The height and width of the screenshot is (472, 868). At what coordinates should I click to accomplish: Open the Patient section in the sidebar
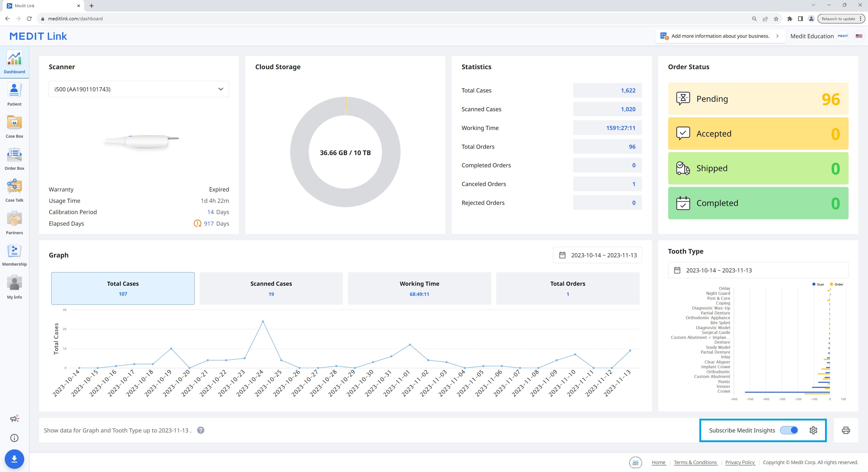[x=14, y=94]
